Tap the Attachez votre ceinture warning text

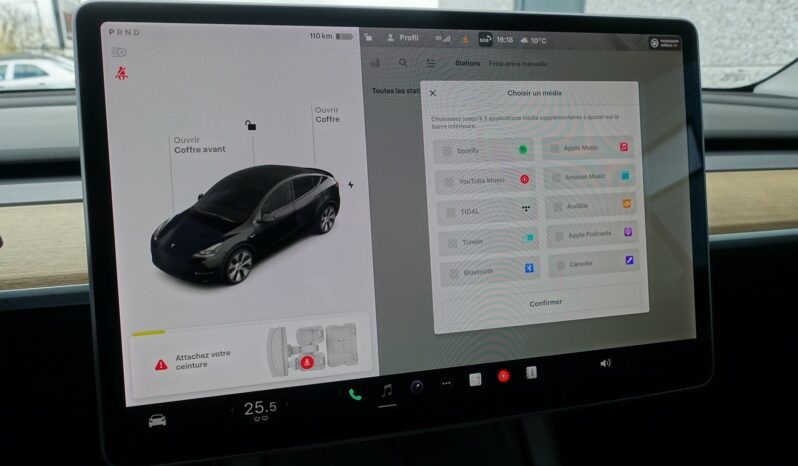pos(203,359)
